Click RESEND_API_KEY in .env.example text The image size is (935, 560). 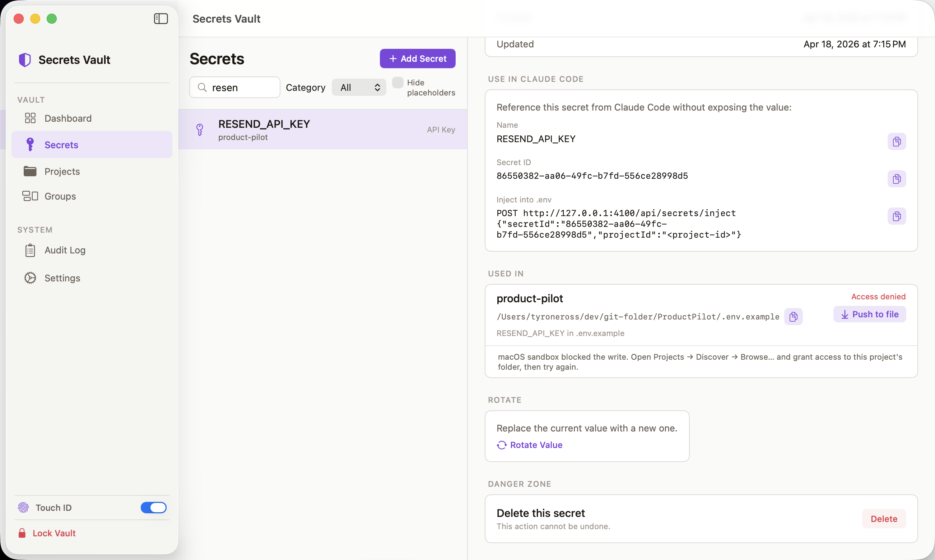pyautogui.click(x=560, y=333)
